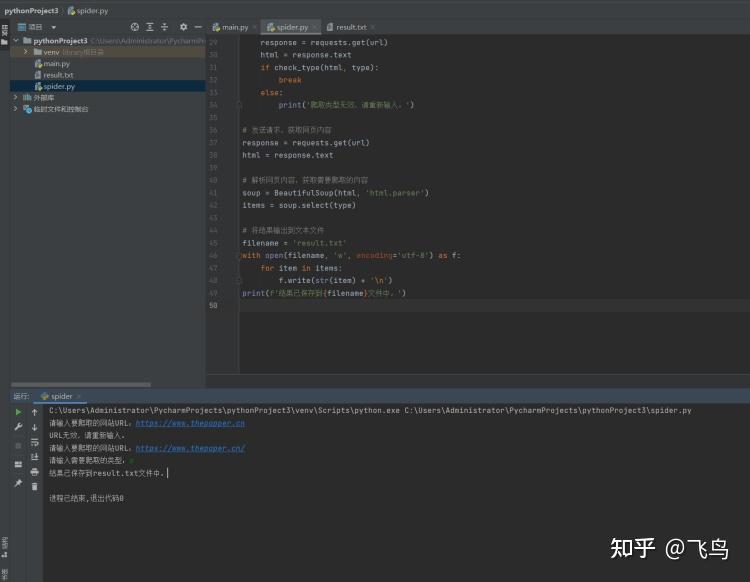750x582 pixels.
Task: Click "if check_type(html, type):" line
Action: [320, 67]
